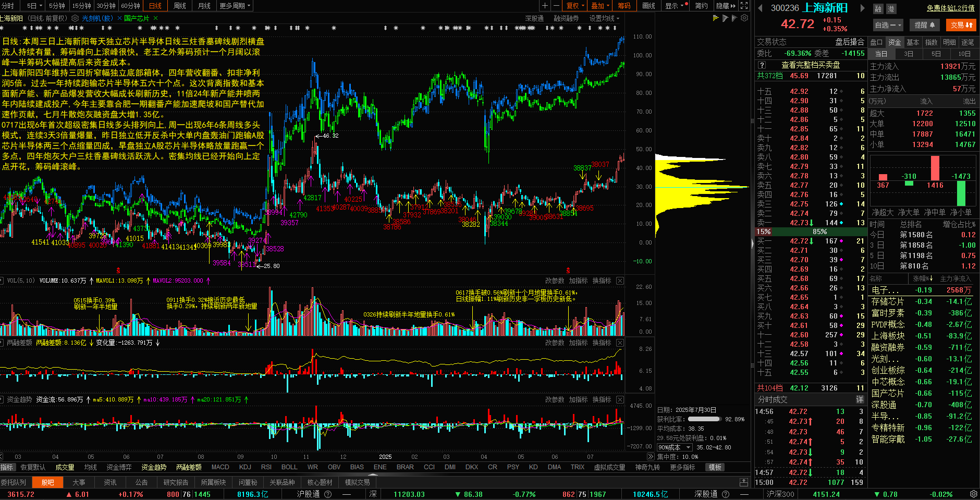Click first grey play arrow above chart
Viewport: 980px width, 500px height.
725,18
